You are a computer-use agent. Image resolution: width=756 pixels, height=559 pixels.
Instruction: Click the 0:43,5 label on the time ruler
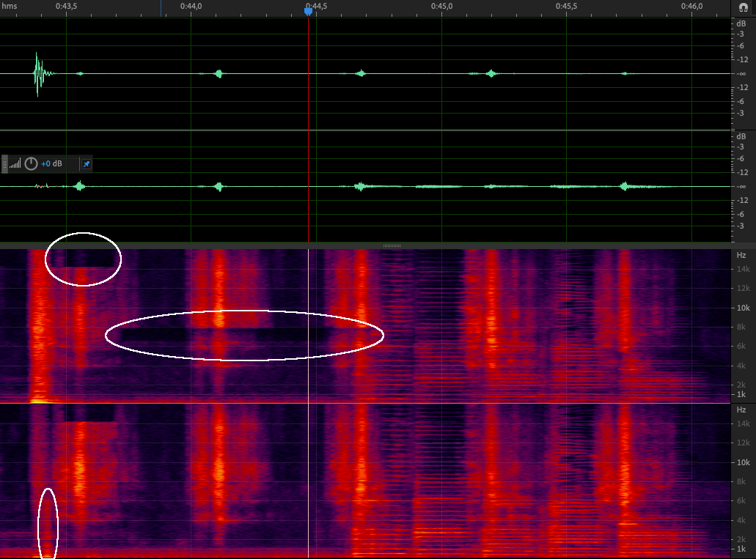pyautogui.click(x=67, y=6)
